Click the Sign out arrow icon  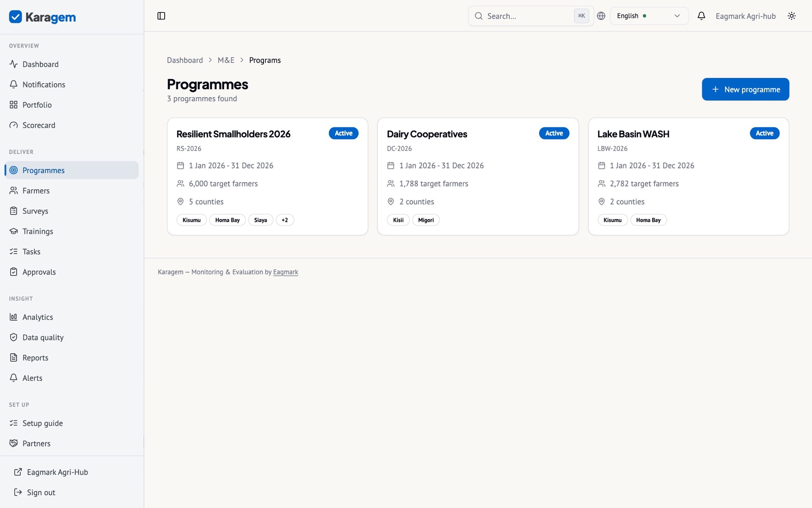18,492
